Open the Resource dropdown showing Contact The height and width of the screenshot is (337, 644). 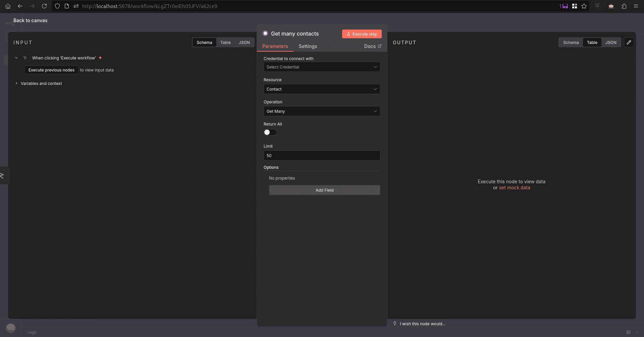[x=321, y=89]
